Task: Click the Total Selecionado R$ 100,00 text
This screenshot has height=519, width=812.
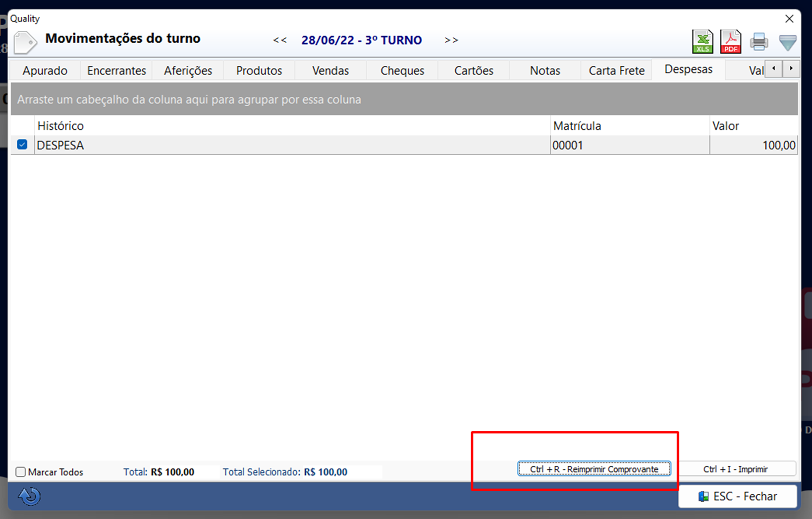Action: pos(285,472)
